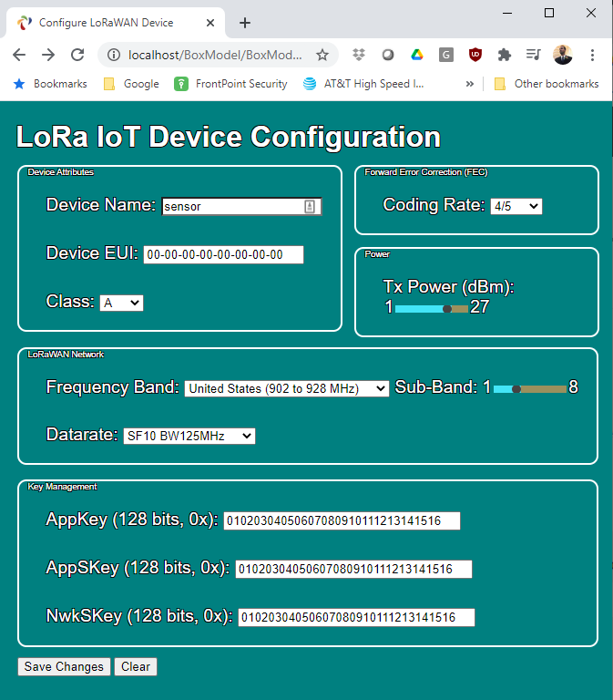
Task: Open the Google bookmark folder
Action: click(131, 84)
